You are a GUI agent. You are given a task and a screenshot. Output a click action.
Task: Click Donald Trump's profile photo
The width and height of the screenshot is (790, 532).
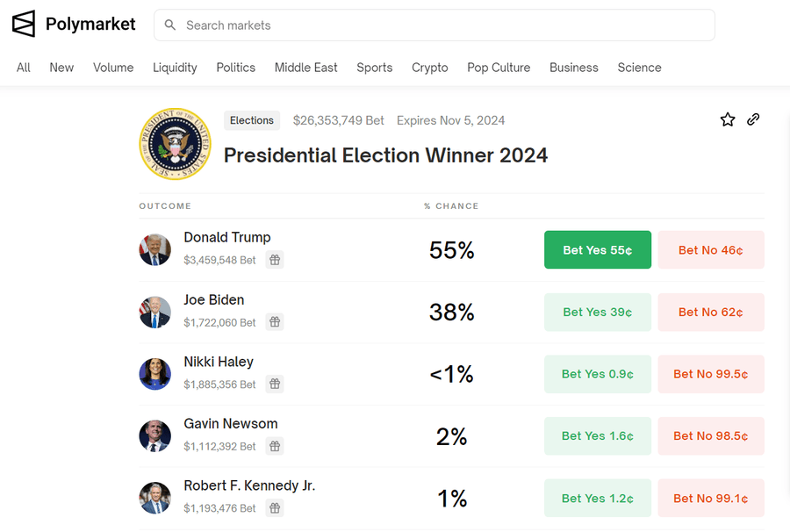tap(155, 250)
